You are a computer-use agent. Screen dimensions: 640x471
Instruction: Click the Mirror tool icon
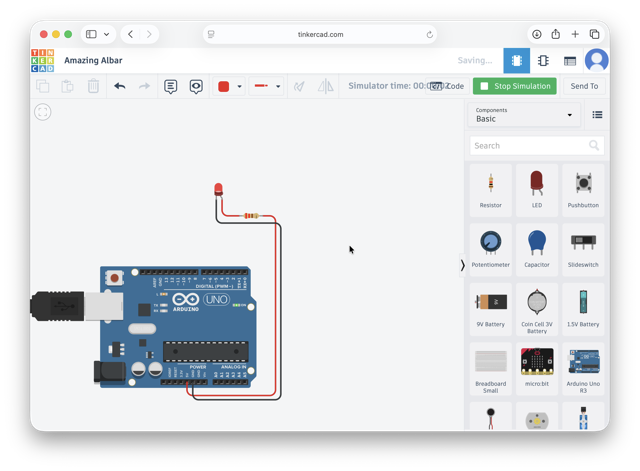(x=325, y=86)
